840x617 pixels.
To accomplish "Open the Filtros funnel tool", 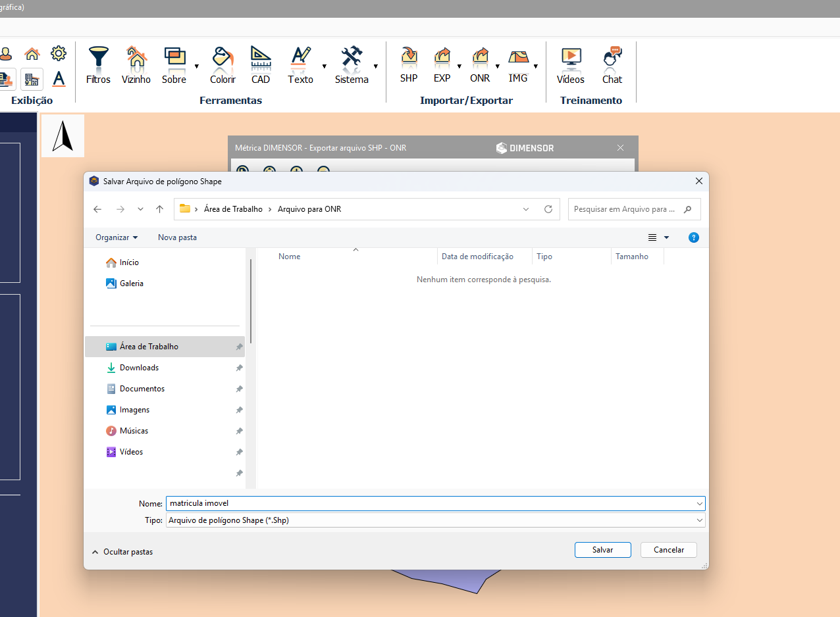I will coord(98,64).
